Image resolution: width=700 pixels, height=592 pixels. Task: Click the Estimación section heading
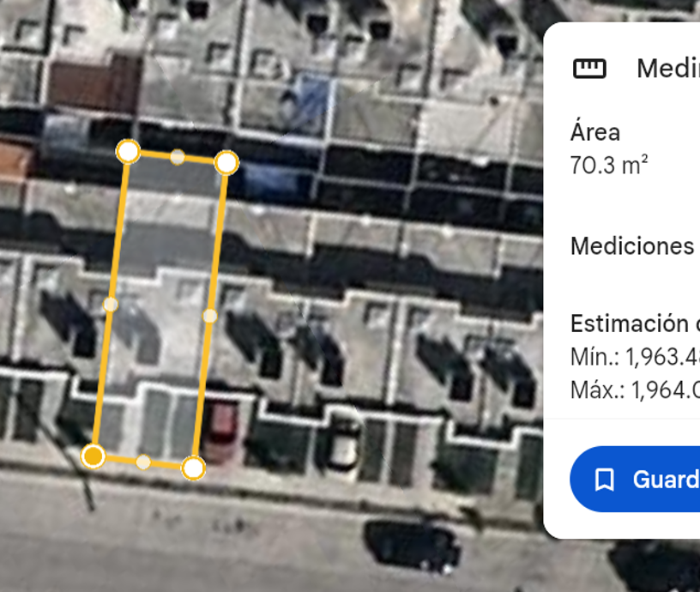click(x=636, y=323)
